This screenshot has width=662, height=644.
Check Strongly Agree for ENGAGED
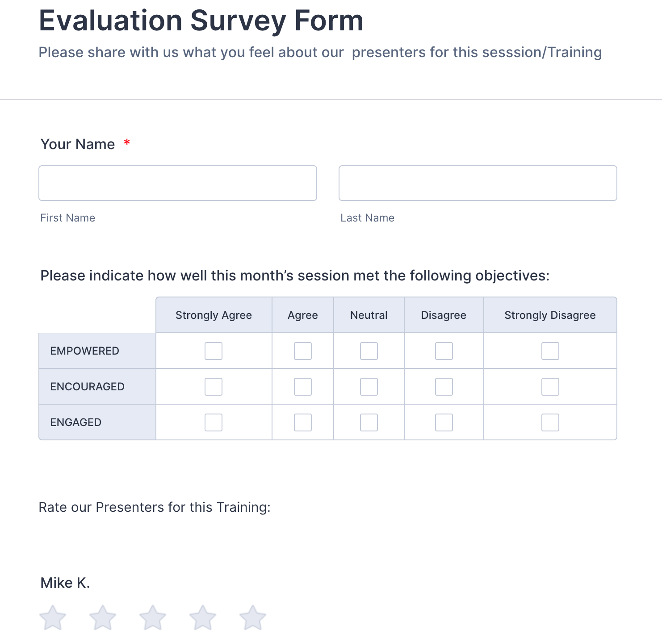214,422
